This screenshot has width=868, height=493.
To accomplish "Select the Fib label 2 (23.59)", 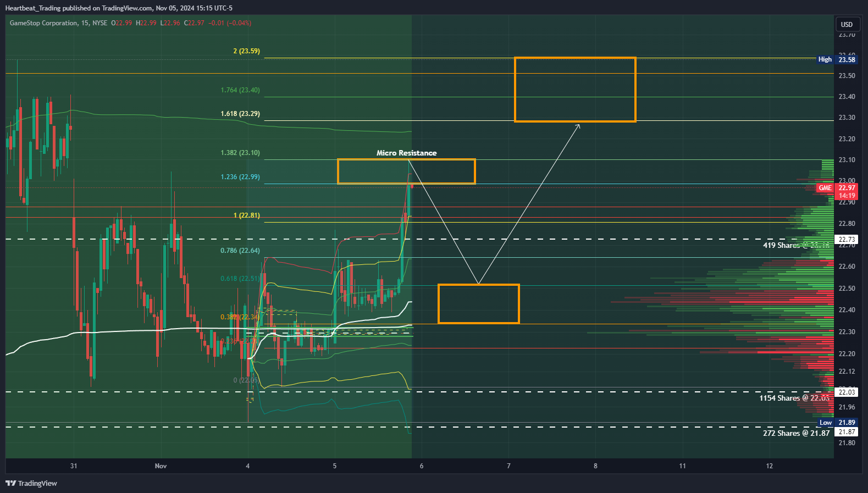I will pos(246,51).
